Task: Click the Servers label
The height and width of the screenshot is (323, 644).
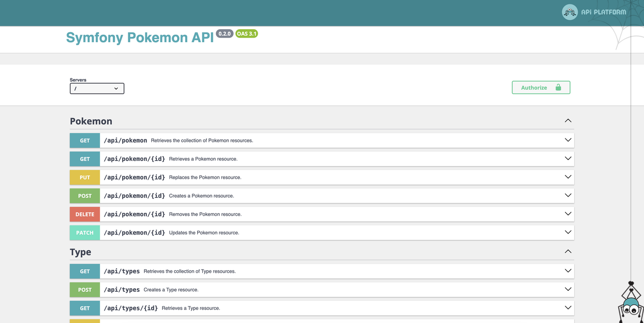Action: [x=78, y=80]
